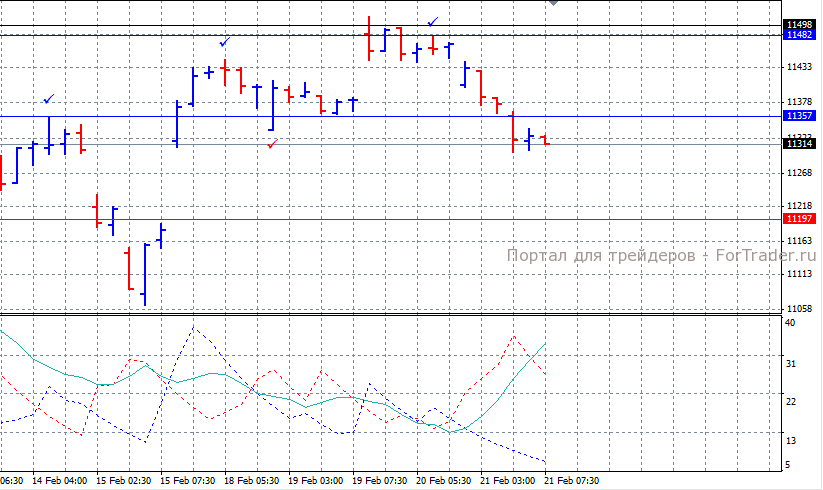Click the 11058 price on the scale
This screenshot has width=823, height=490.
(798, 309)
